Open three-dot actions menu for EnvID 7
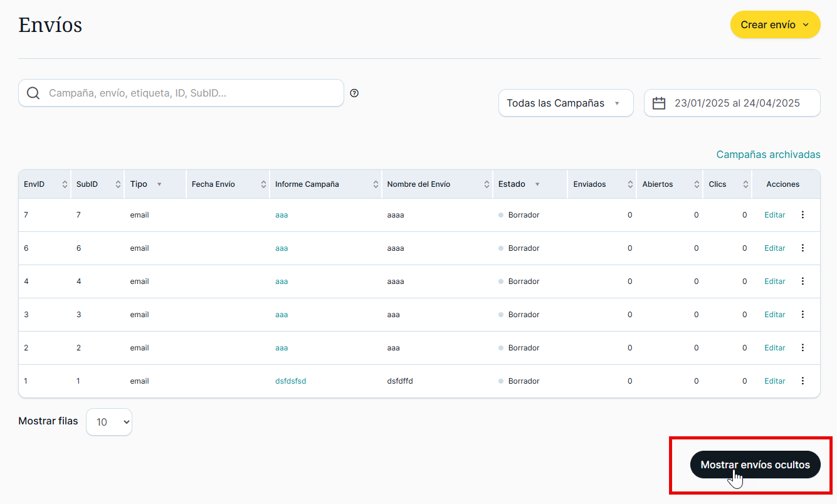837x504 pixels. 803,215
